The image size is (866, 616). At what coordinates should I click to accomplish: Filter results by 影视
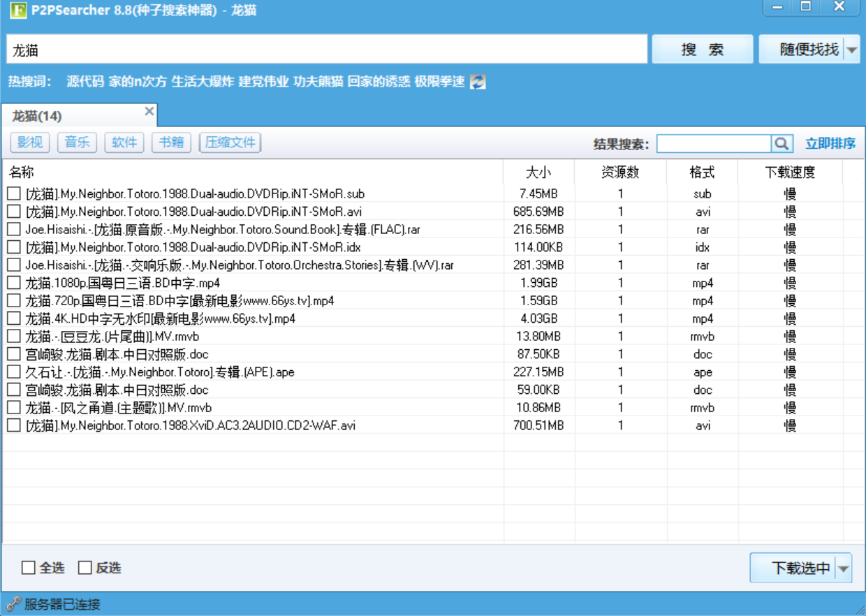click(x=30, y=143)
